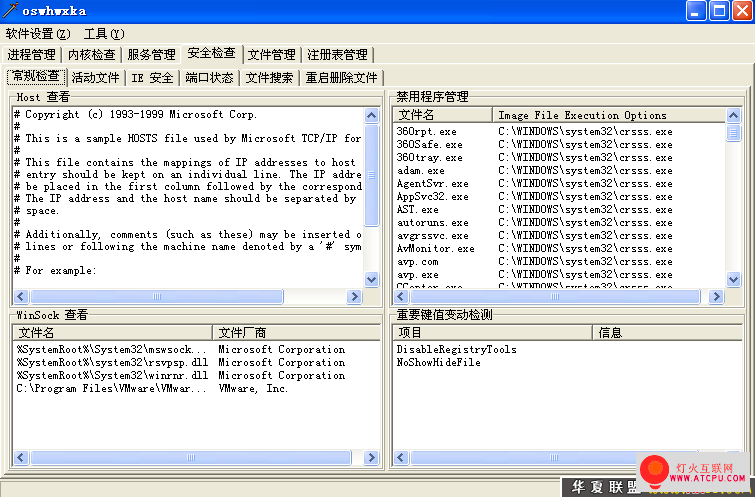Click left arrow of Host 查看 horizontal scrollbar

21,296
